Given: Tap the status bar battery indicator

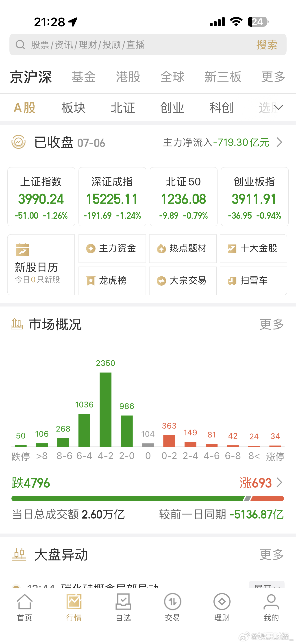Looking at the screenshot, I should pyautogui.click(x=258, y=22).
